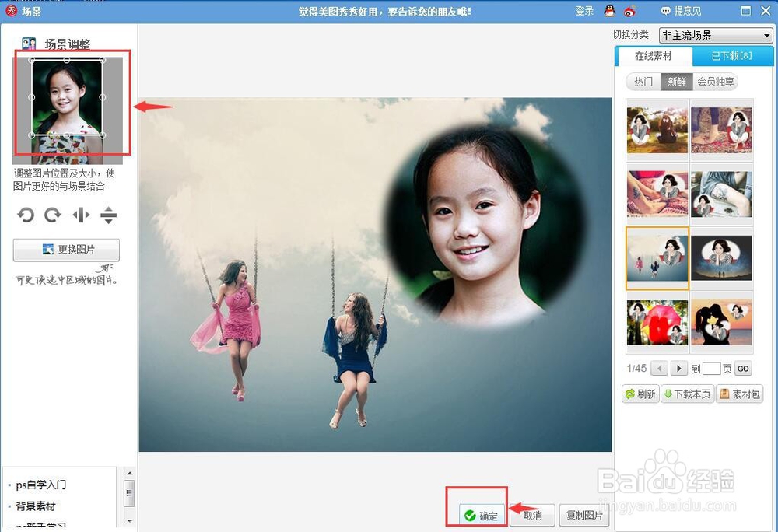The height and width of the screenshot is (532, 778).
Task: Switch to the 在线素材 tab
Action: (654, 56)
